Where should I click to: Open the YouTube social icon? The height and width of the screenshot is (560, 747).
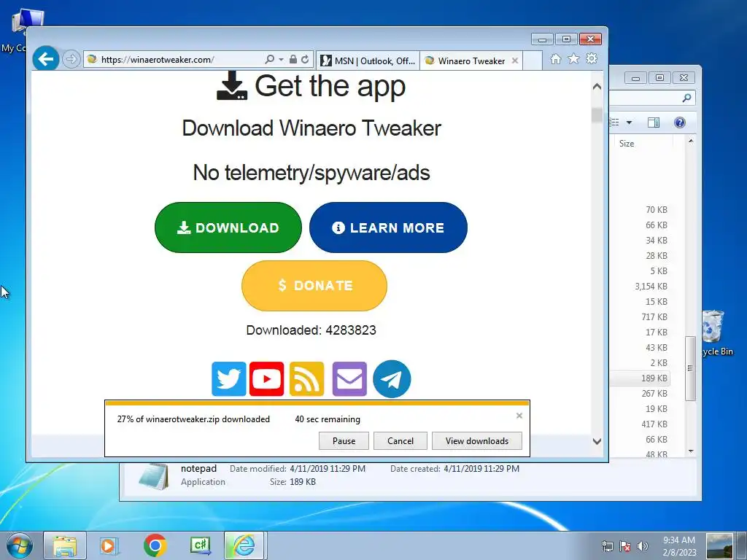266,379
